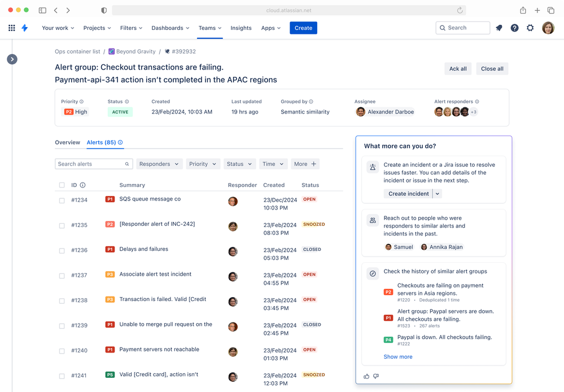Image resolution: width=564 pixels, height=392 pixels.
Task: Click the Search alerts input field
Action: point(94,164)
